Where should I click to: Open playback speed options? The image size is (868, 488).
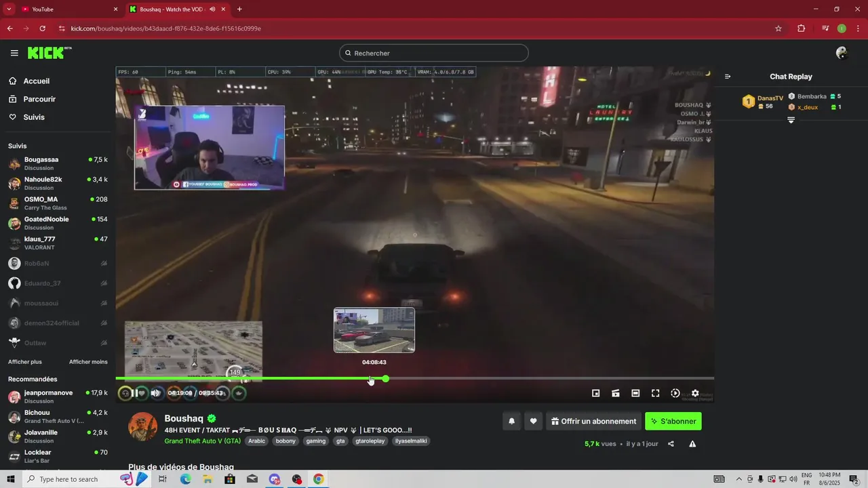[x=675, y=393]
